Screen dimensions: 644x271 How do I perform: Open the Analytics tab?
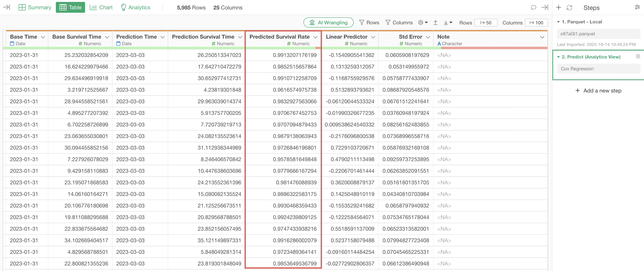tap(135, 8)
